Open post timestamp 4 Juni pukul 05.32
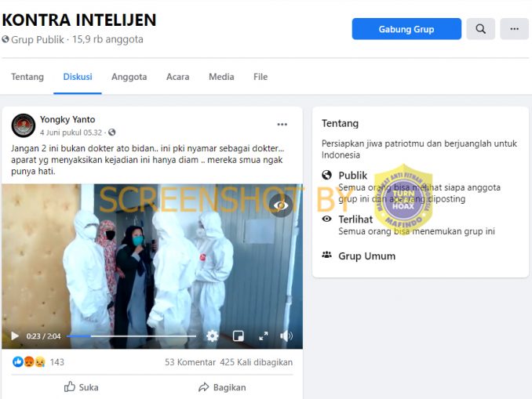The image size is (532, 399). click(71, 132)
